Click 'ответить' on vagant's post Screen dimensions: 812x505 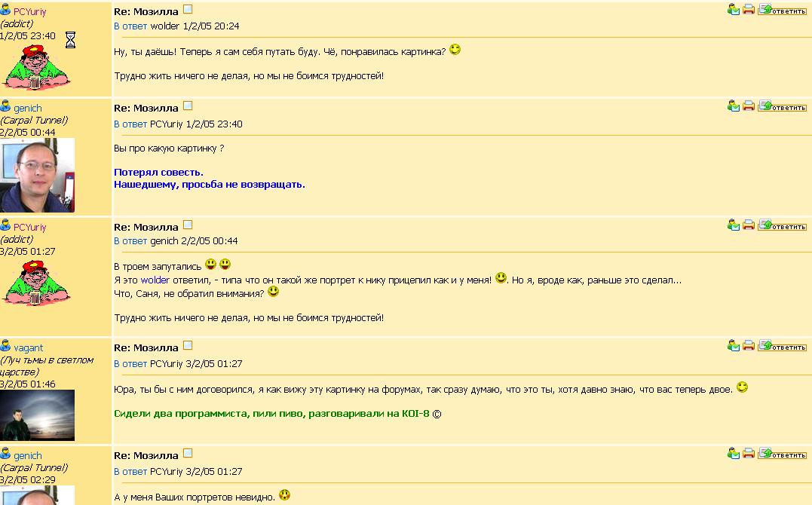pyautogui.click(x=782, y=345)
